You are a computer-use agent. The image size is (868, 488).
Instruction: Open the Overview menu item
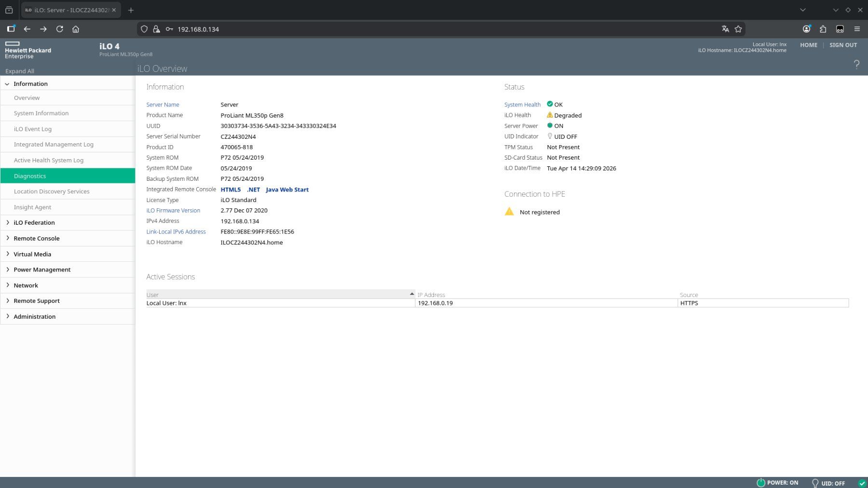(68, 98)
